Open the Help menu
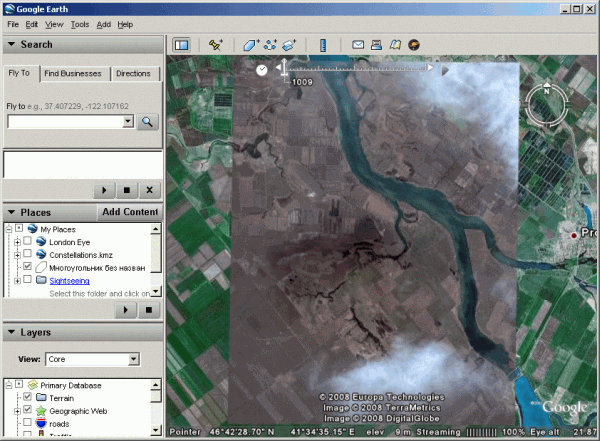This screenshot has width=600, height=441. pyautogui.click(x=125, y=24)
